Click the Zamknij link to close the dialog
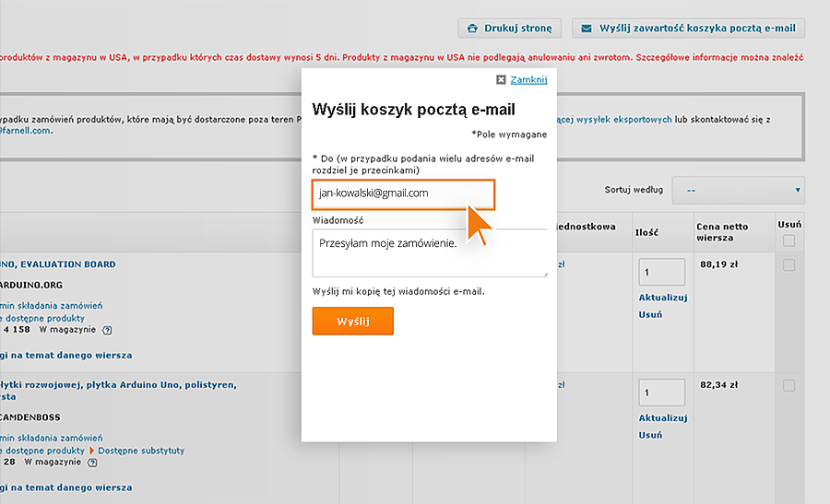This screenshot has width=830, height=504. 528,80
